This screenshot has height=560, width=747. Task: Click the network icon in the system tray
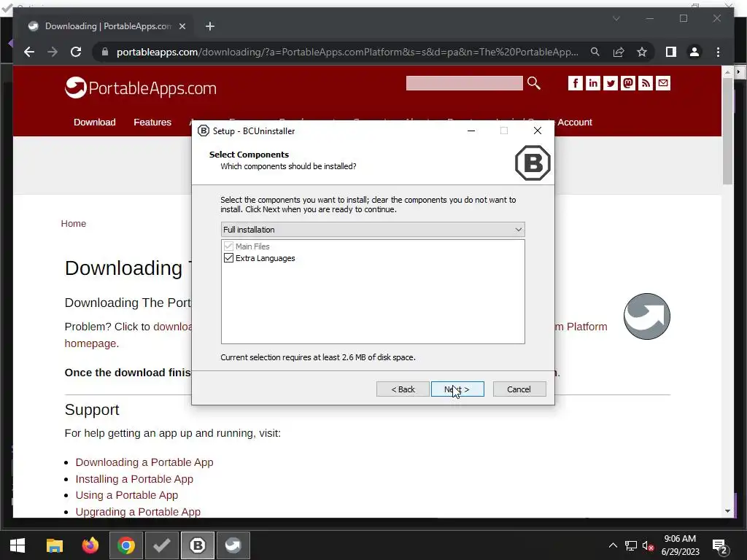[x=631, y=545]
